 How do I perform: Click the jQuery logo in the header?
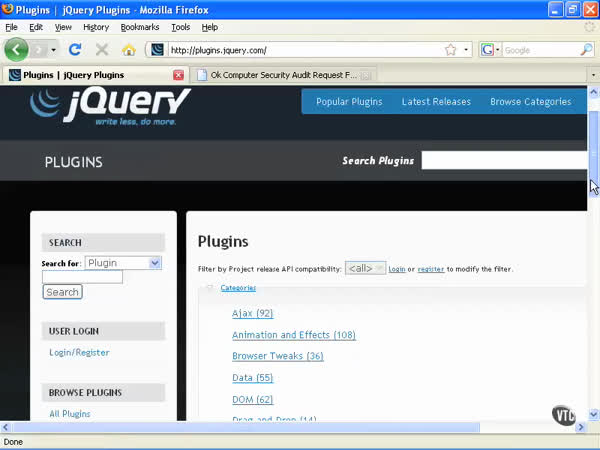coord(110,105)
